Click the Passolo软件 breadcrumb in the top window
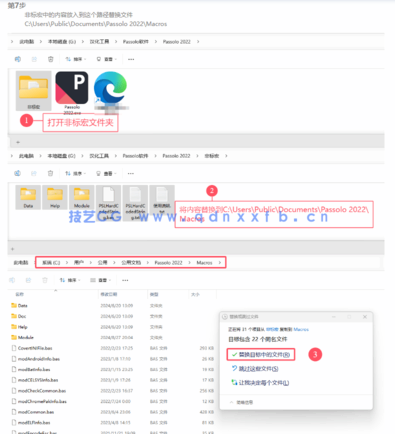395x434 pixels. [135, 42]
